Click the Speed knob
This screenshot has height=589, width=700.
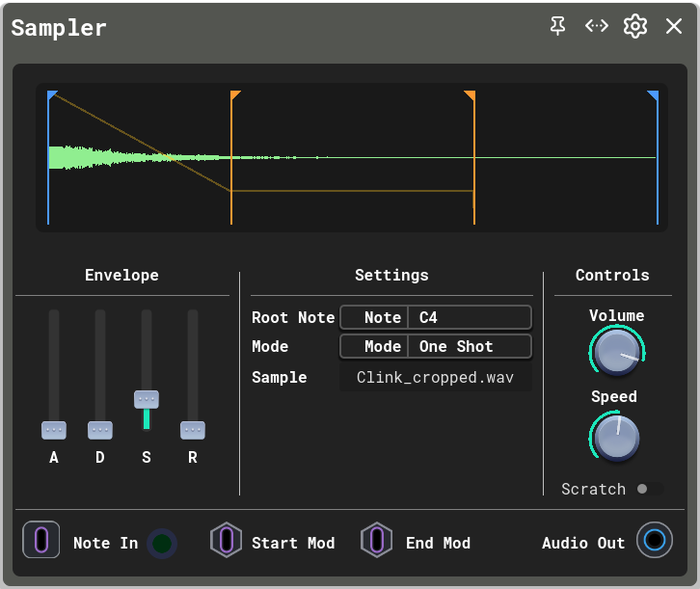pyautogui.click(x=617, y=438)
